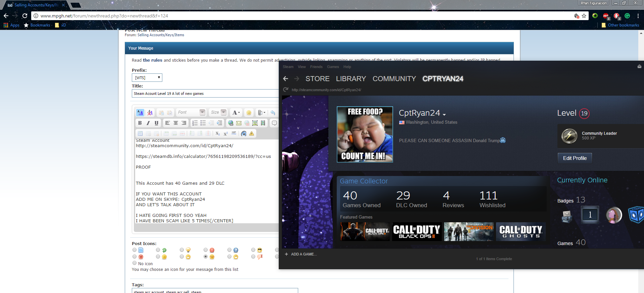This screenshot has width=644, height=293.
Task: Open the View menu in Steam
Action: coord(302,67)
